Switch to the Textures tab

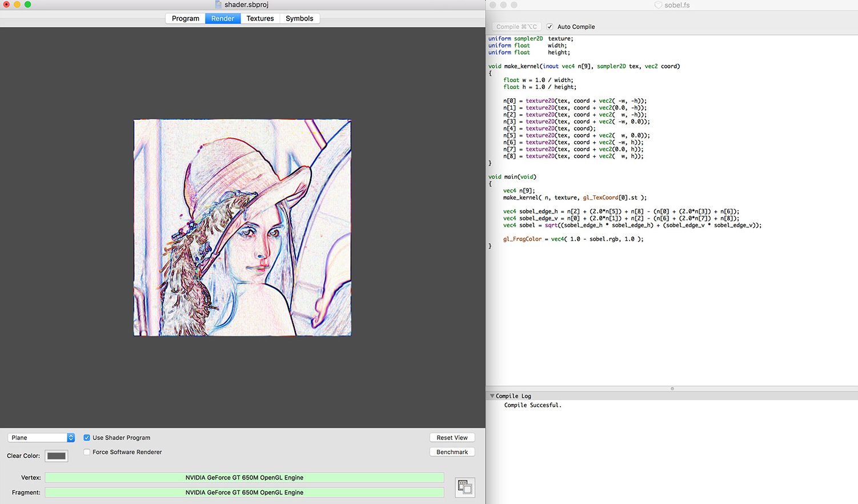[260, 18]
